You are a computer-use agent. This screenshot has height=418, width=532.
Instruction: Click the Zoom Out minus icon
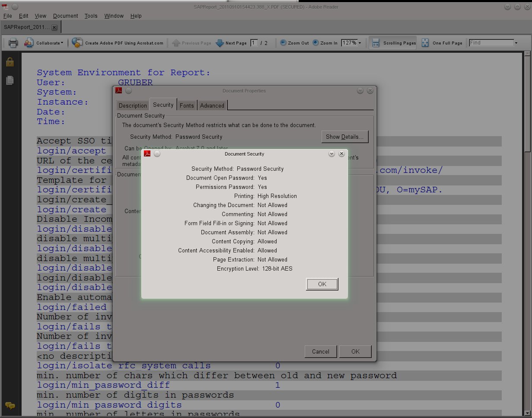point(283,43)
